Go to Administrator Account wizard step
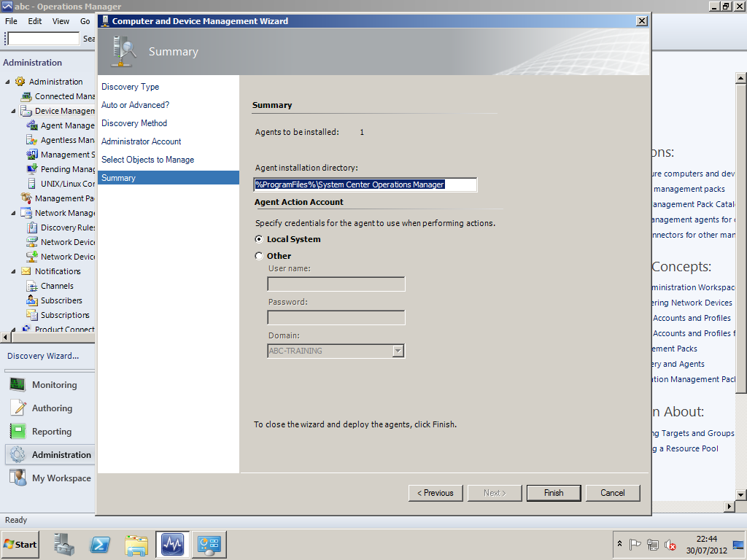The height and width of the screenshot is (560, 747). pyautogui.click(x=141, y=141)
